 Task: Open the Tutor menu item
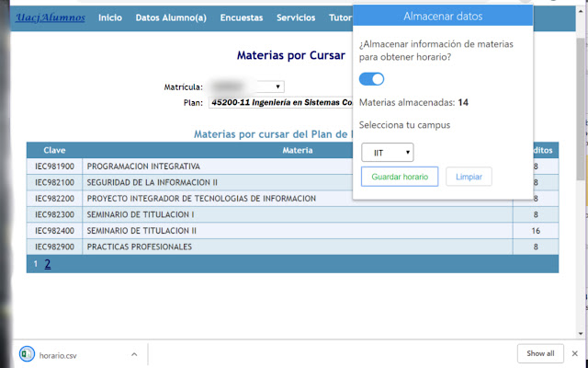click(341, 17)
